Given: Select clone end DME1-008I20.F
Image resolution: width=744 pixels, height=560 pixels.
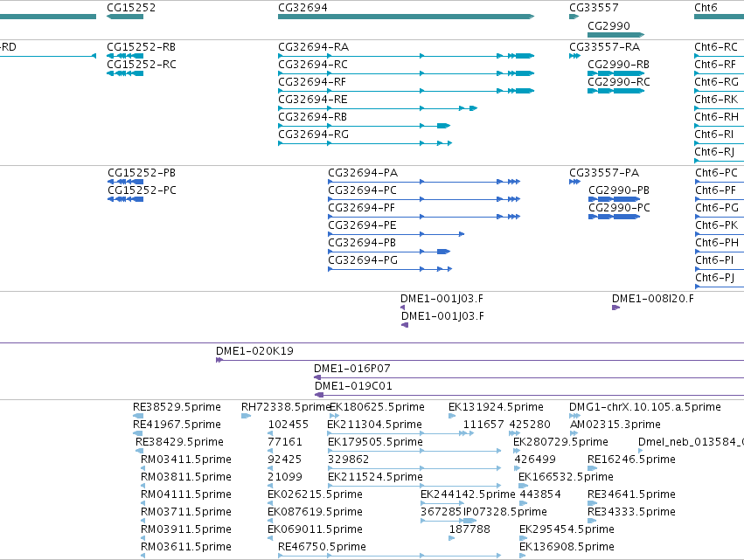Looking at the screenshot, I should [652, 299].
